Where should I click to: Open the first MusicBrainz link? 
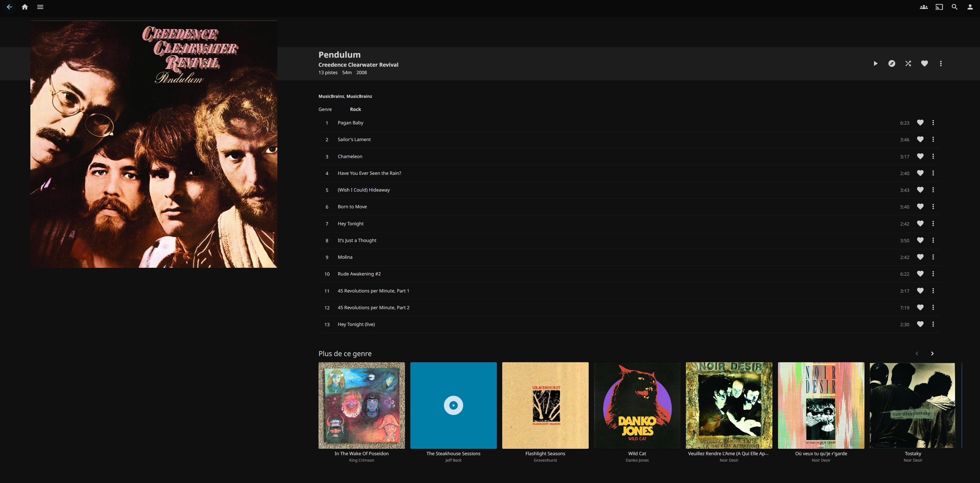pos(331,96)
